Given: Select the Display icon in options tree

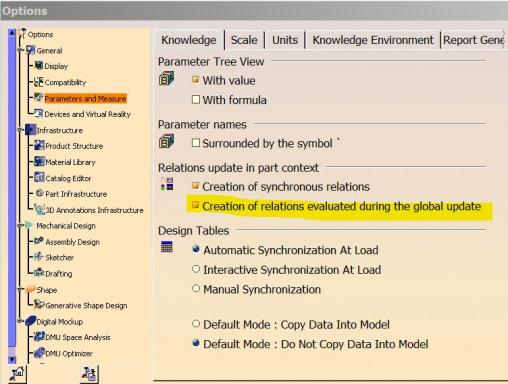Looking at the screenshot, I should [39, 65].
